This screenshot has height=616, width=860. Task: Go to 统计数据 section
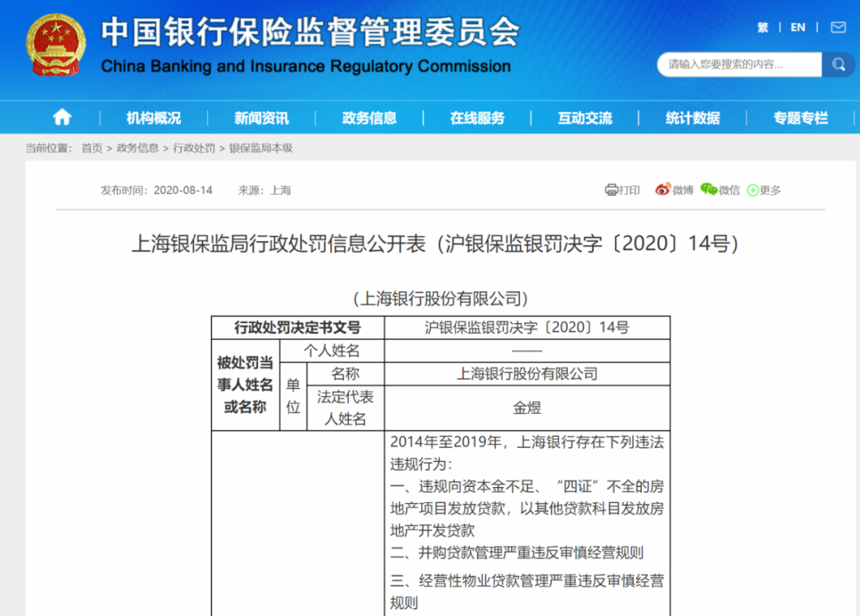tap(693, 118)
